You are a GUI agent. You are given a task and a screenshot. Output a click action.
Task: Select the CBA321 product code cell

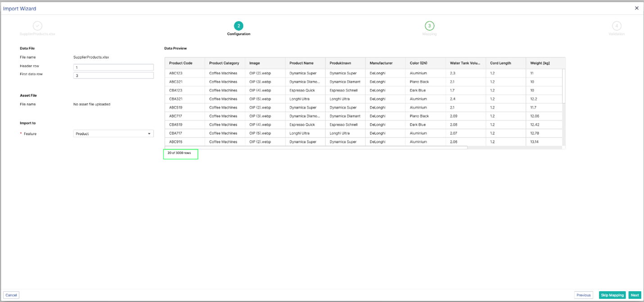pos(185,99)
